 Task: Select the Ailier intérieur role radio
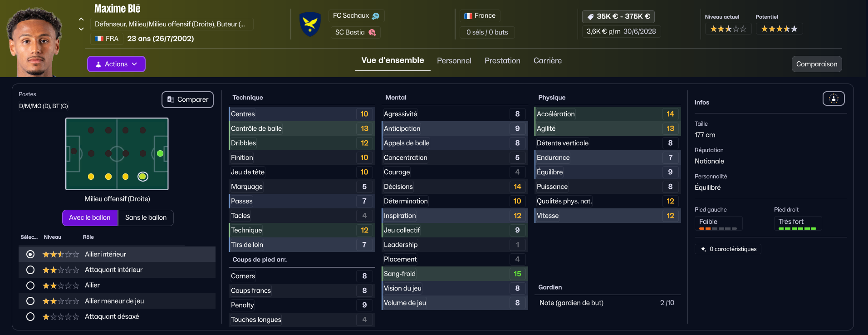[x=30, y=254]
